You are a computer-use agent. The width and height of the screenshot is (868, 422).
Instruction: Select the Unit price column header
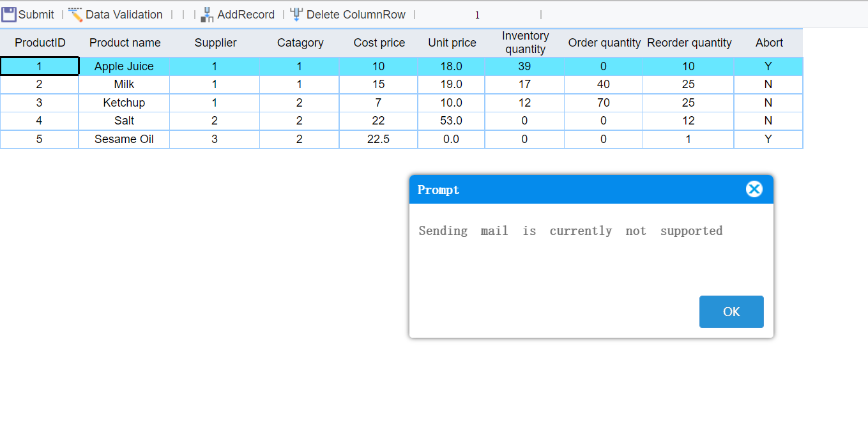coord(452,43)
